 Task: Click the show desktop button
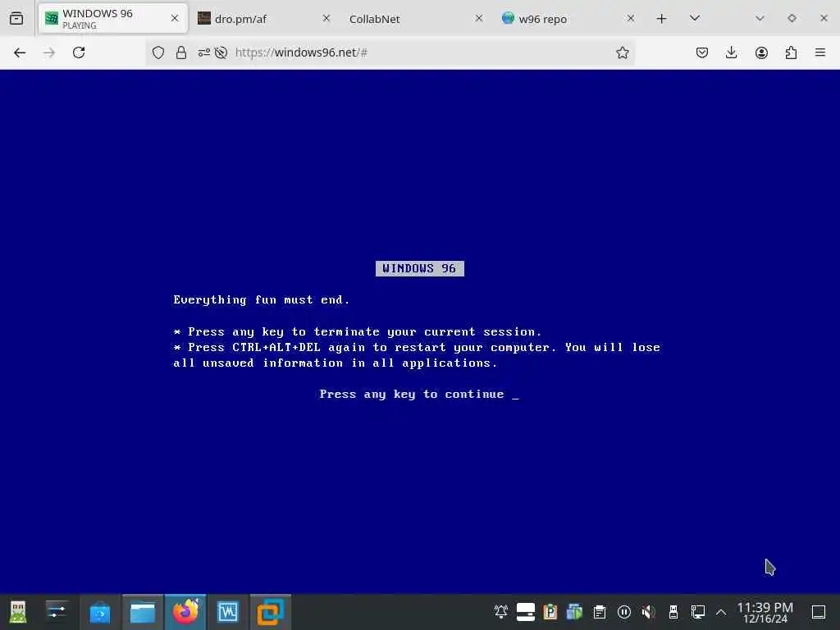(819, 611)
